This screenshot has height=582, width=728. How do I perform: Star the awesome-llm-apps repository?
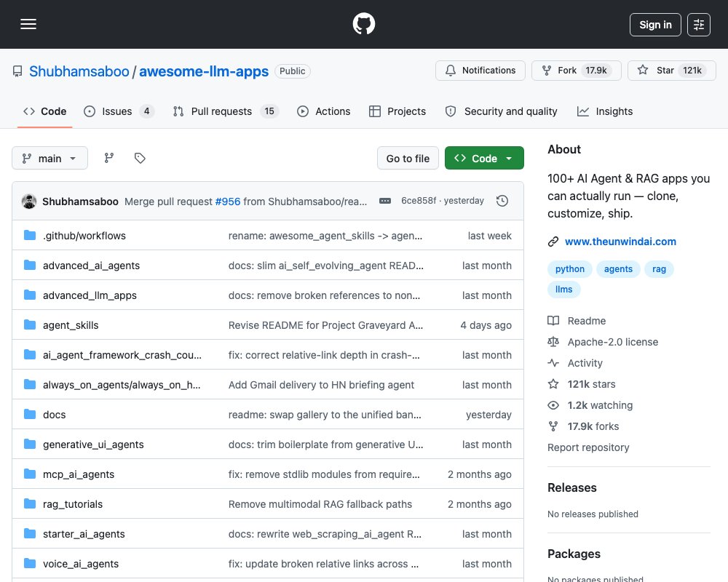point(671,71)
